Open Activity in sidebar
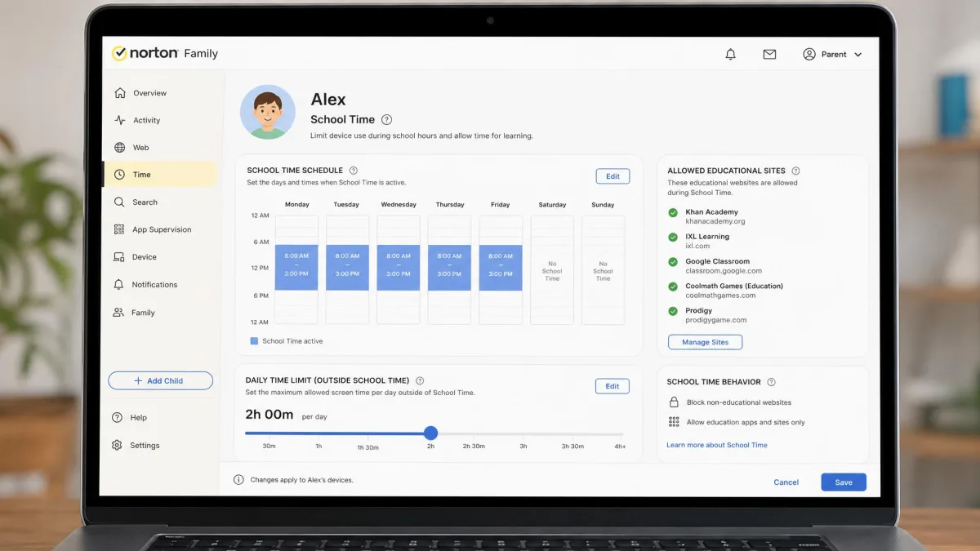The width and height of the screenshot is (980, 551). tap(160, 120)
